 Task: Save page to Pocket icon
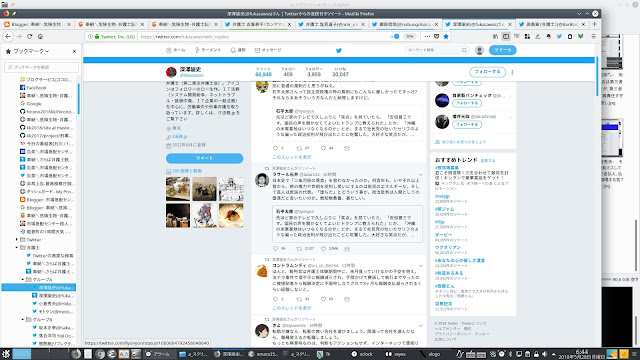coord(436,36)
